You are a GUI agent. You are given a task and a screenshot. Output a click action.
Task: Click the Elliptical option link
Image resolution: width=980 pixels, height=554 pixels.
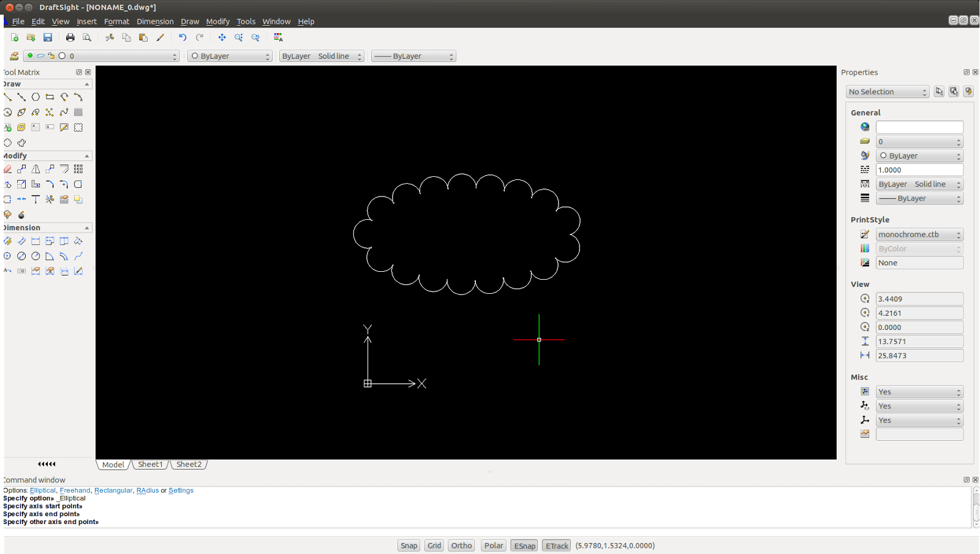(42, 490)
